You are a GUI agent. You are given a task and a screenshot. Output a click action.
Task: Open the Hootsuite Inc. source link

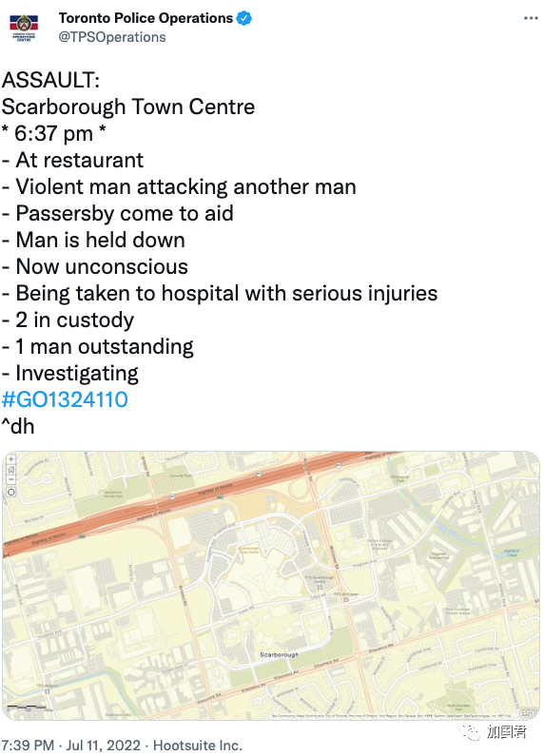[197, 745]
